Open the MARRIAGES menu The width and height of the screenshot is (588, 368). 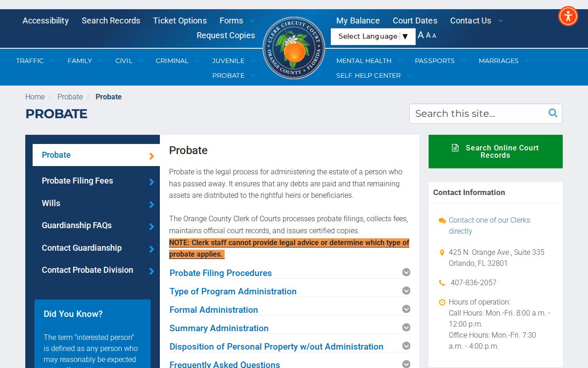504,61
